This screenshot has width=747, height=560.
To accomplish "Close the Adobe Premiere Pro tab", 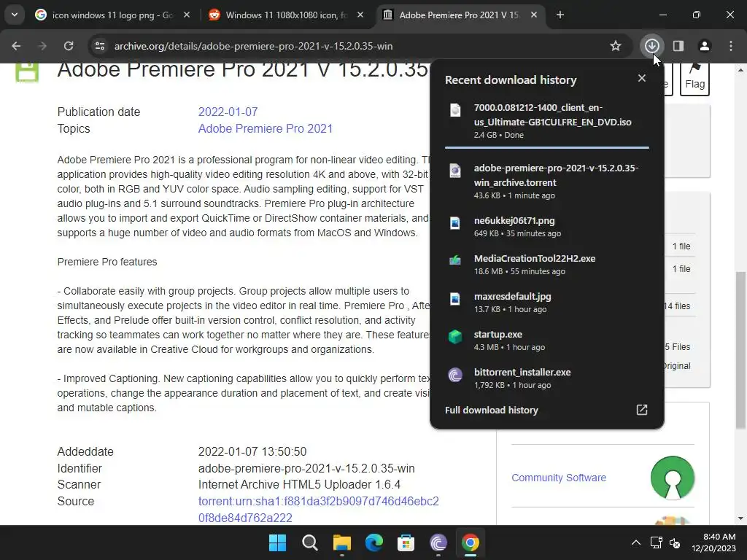I will click(x=534, y=15).
